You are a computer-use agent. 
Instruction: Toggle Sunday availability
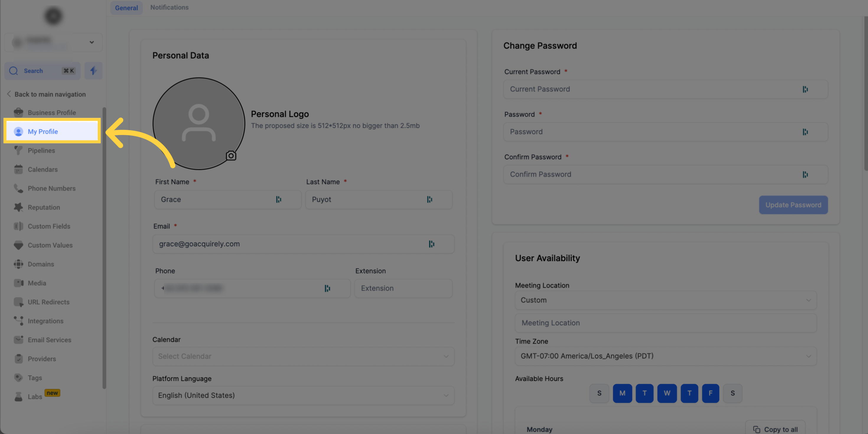599,393
